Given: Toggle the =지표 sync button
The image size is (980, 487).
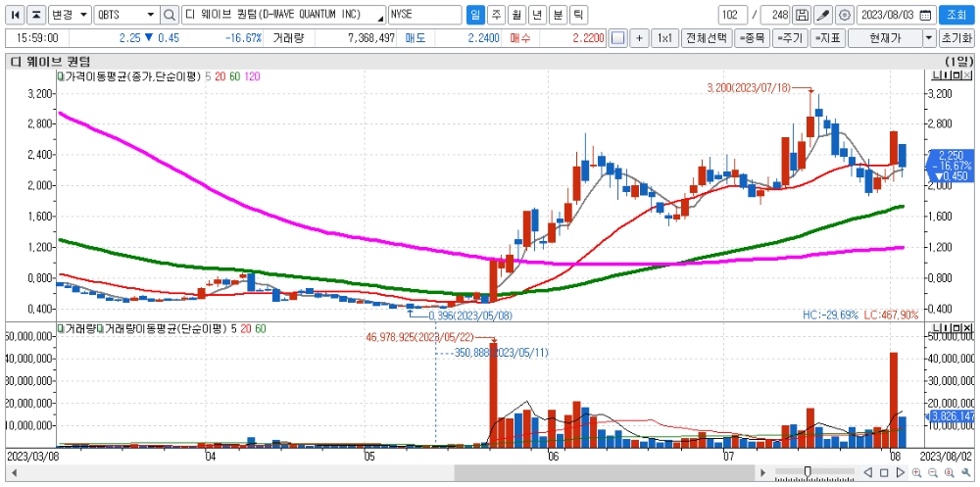Looking at the screenshot, I should pos(828,38).
